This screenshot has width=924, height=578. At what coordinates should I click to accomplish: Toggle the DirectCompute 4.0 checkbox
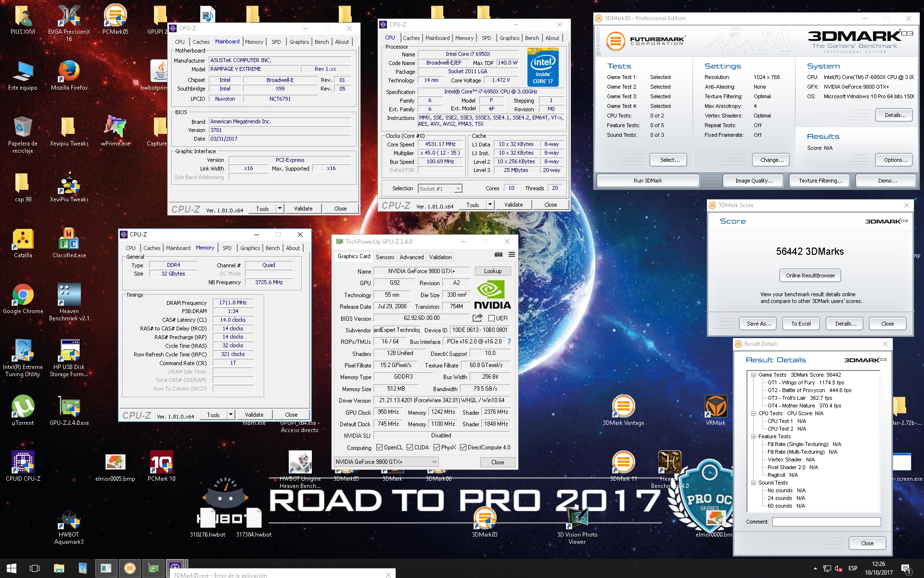pos(463,447)
